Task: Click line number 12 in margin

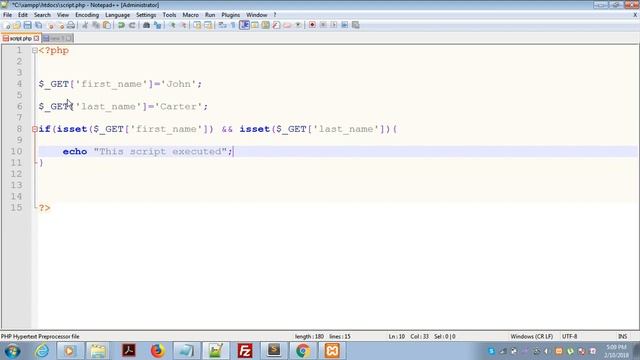Action: 16,174
